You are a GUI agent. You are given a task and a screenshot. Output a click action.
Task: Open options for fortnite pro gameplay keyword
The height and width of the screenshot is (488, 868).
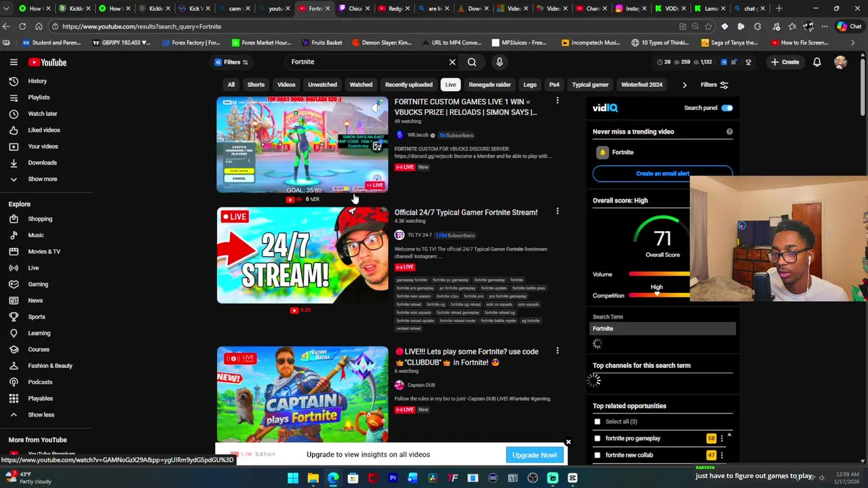(722, 439)
